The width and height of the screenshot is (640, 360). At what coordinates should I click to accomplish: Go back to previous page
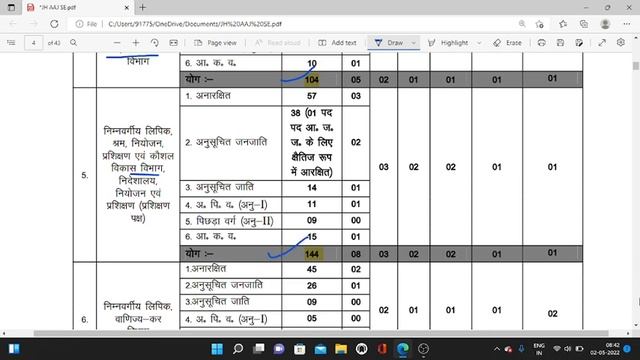(13, 24)
